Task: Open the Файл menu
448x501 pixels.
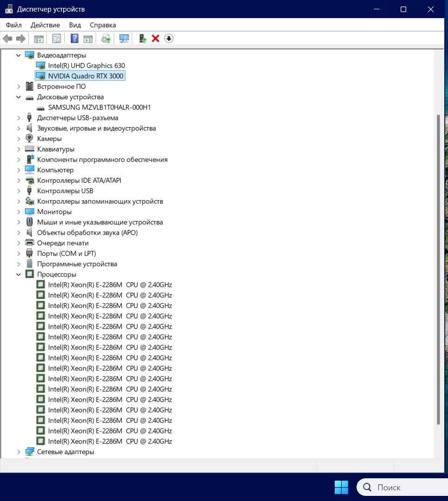Action: pyautogui.click(x=14, y=25)
